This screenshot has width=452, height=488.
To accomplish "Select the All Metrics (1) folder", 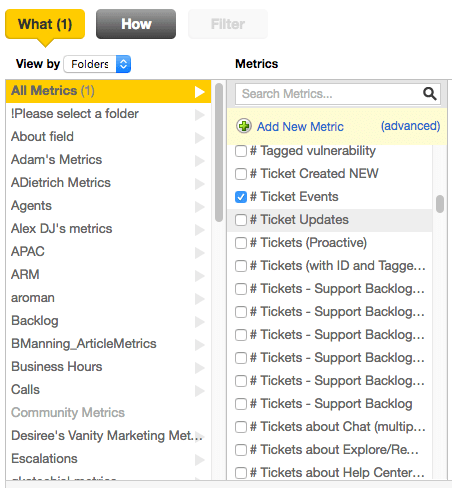I will [x=108, y=91].
